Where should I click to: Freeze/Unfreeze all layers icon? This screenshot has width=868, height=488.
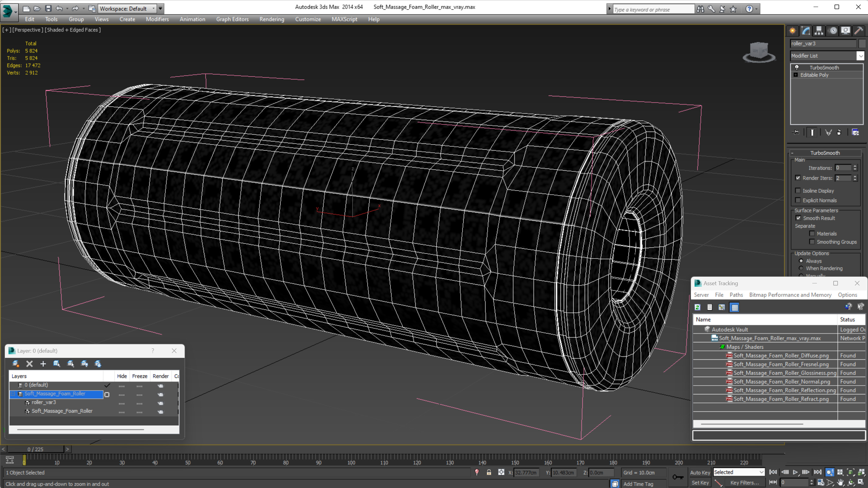click(x=98, y=364)
